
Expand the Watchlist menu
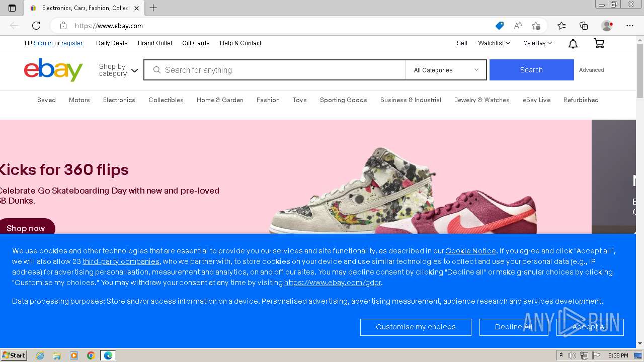click(x=494, y=43)
